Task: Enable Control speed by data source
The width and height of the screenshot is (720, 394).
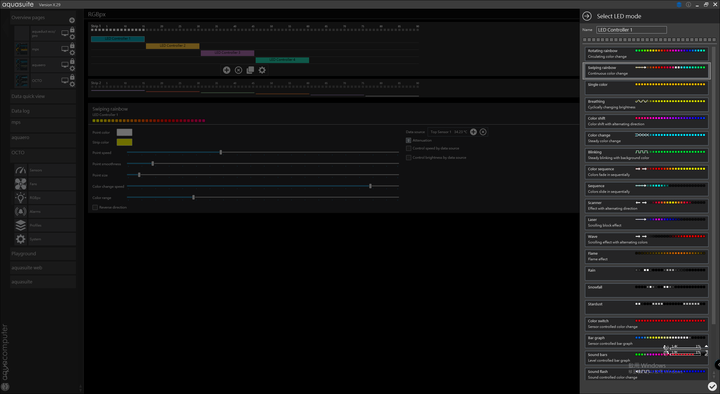Action: (x=408, y=148)
